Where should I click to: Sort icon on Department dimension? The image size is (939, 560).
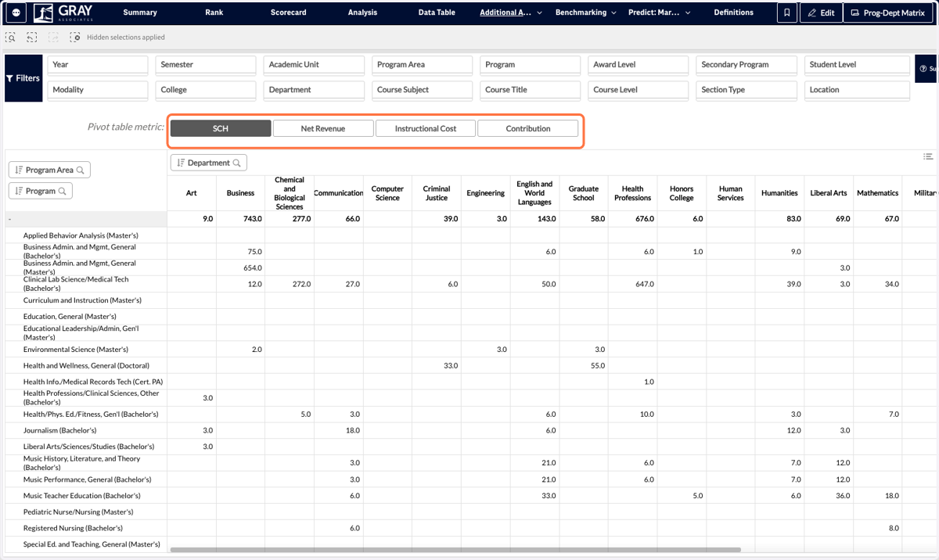click(181, 163)
